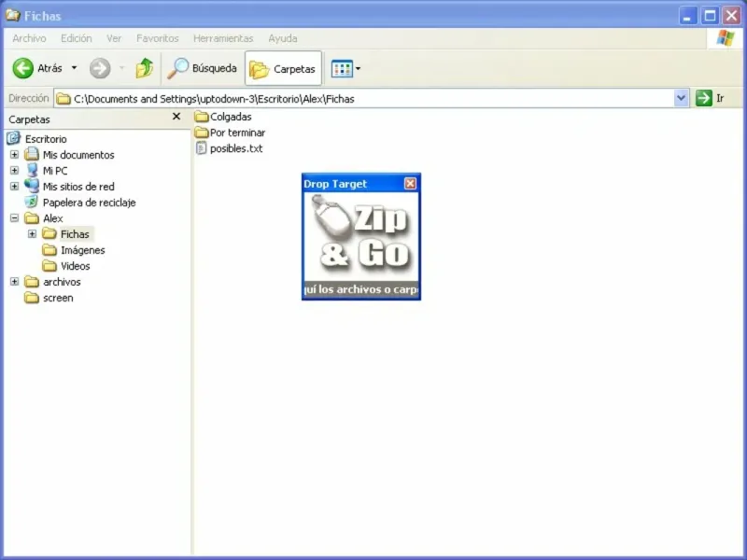Viewport: 747px width, 560px height.
Task: Click the Windows logo in menu bar
Action: [726, 38]
